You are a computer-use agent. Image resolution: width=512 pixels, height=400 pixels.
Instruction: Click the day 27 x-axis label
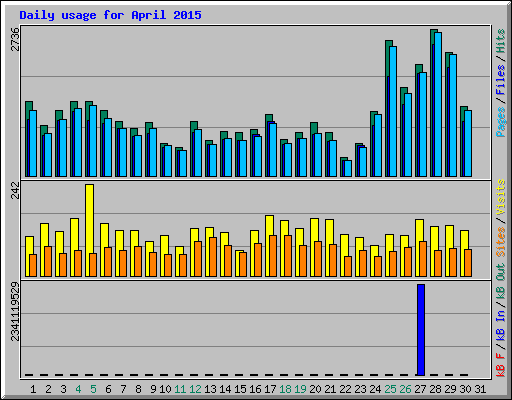pyautogui.click(x=420, y=389)
